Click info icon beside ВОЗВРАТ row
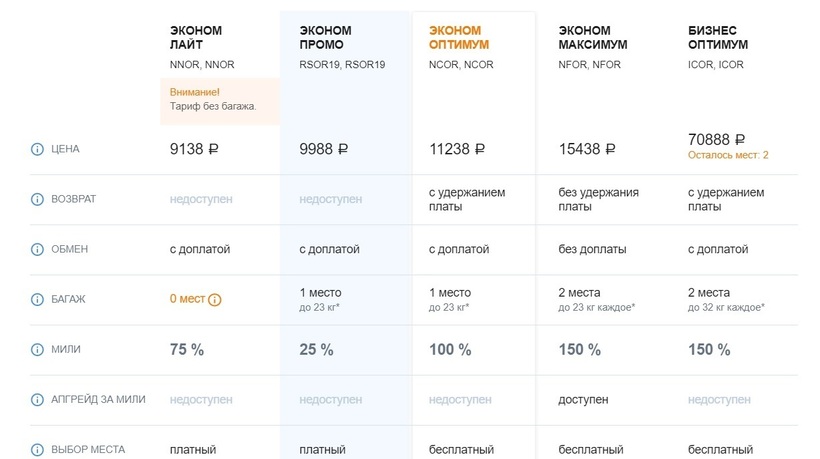This screenshot has width=820, height=459. pyautogui.click(x=38, y=199)
